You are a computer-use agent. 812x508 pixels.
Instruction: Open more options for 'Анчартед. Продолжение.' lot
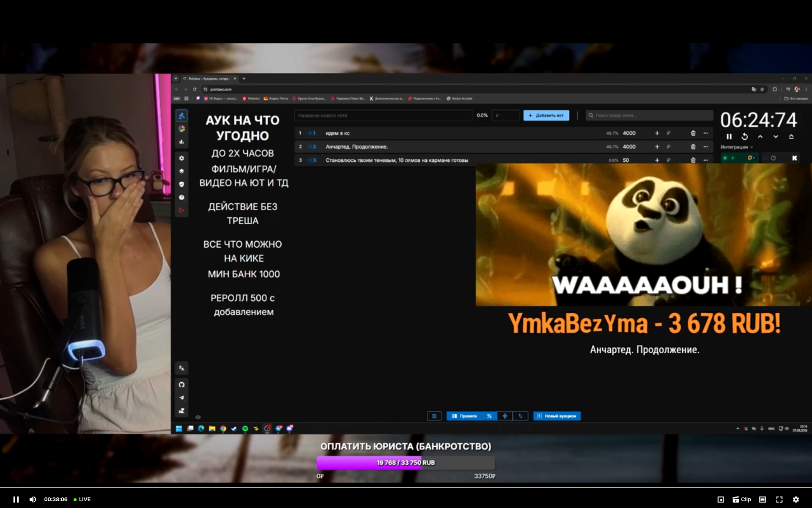coord(705,146)
